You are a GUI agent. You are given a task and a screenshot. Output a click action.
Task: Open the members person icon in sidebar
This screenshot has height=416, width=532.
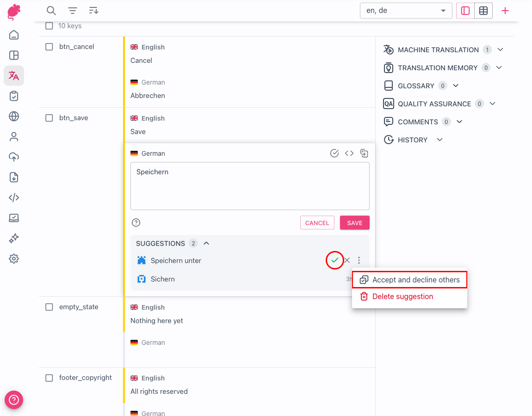point(14,137)
